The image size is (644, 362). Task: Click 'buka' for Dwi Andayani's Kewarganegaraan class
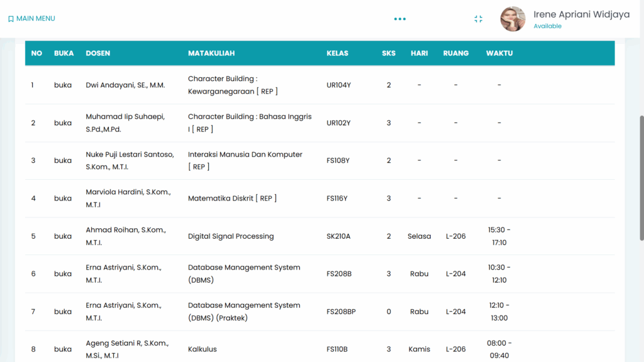tap(63, 85)
